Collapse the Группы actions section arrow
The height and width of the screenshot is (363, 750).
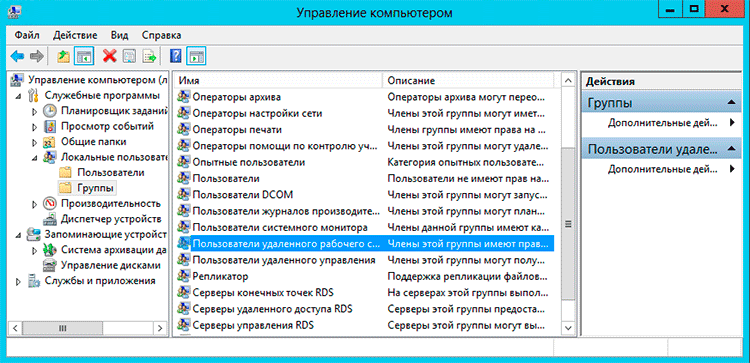click(x=730, y=102)
